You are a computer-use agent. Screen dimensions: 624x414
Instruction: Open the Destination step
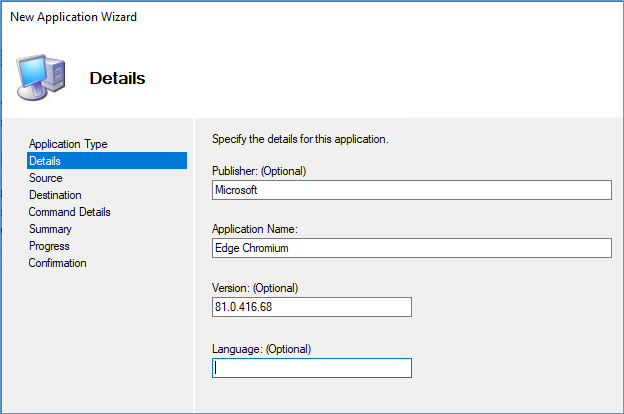pyautogui.click(x=55, y=195)
